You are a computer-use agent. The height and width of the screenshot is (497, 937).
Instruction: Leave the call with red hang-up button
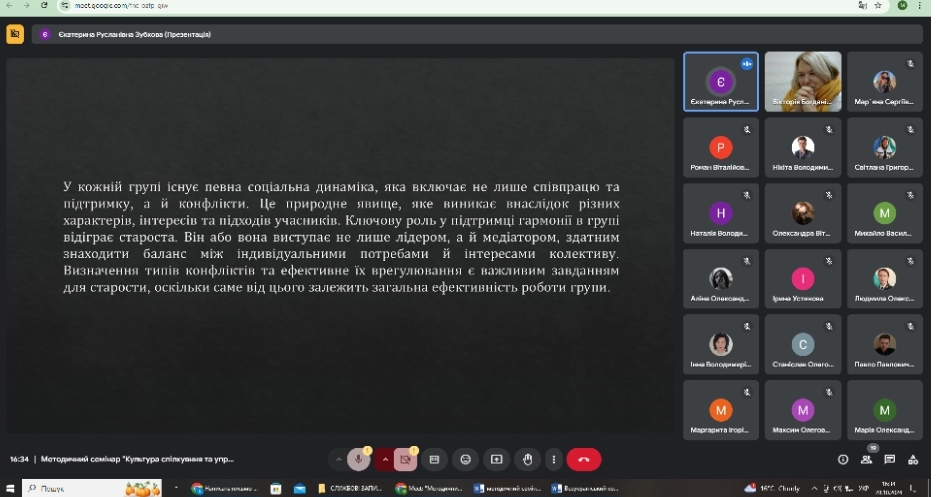(x=584, y=459)
